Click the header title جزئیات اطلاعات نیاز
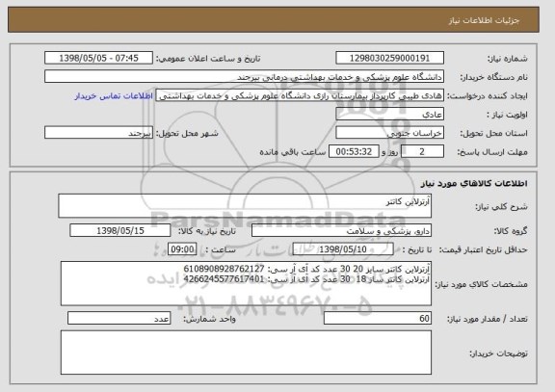The height and width of the screenshot is (392, 555). (484, 20)
